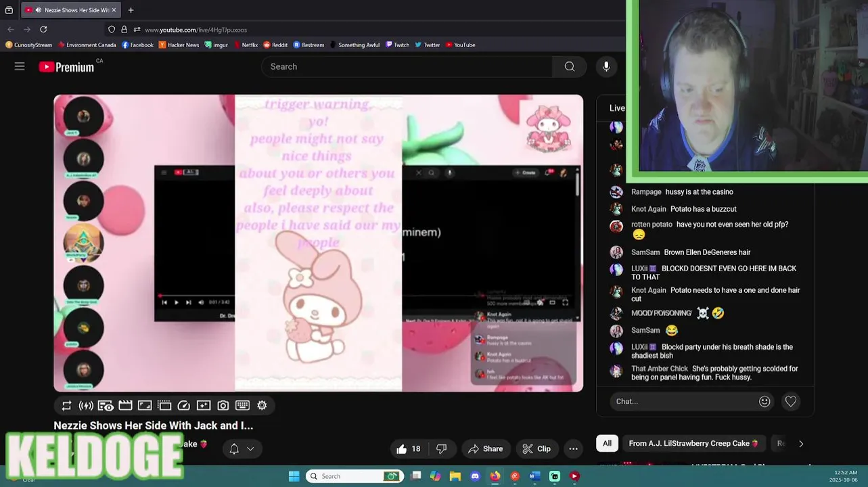Screen dimensions: 868x487
Task: Click the youtube.com address bar URL
Action: point(196,30)
